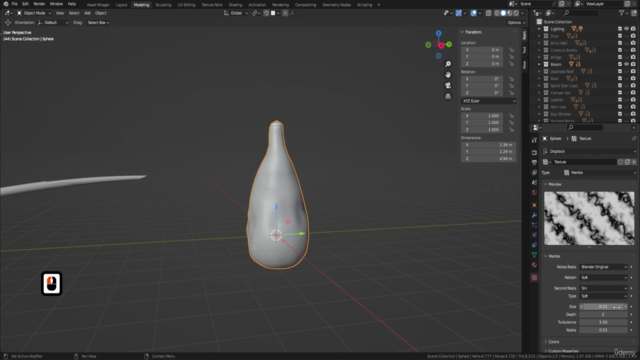
Task: Toggle the Bridge collection checkbox
Action: tap(620, 58)
